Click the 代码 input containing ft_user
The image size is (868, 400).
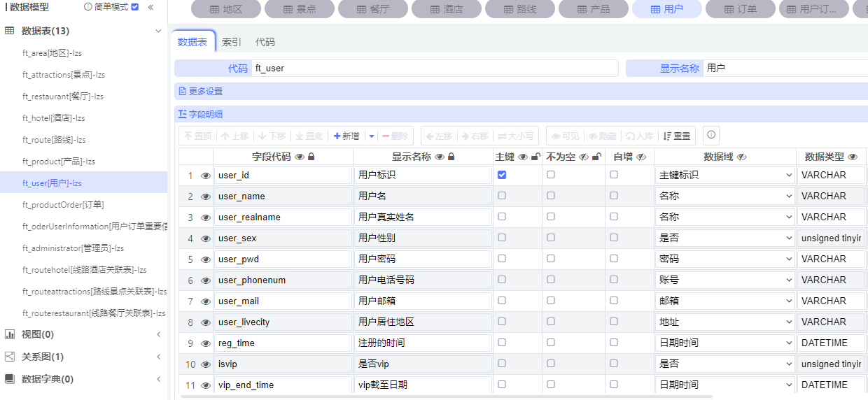435,68
